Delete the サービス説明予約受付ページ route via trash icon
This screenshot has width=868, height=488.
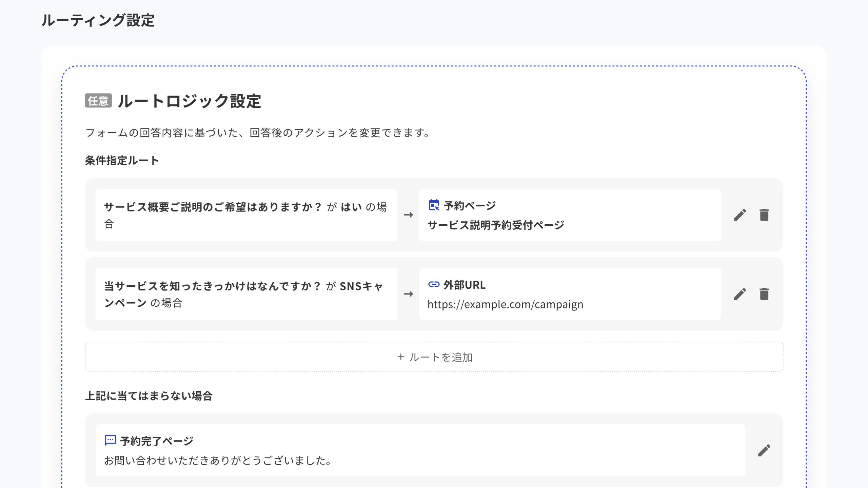coord(764,215)
